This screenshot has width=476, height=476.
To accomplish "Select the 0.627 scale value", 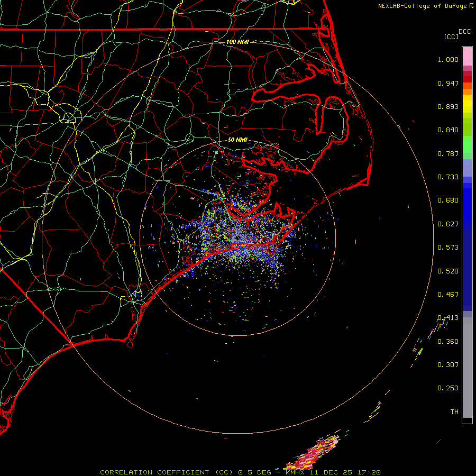I will [x=448, y=224].
